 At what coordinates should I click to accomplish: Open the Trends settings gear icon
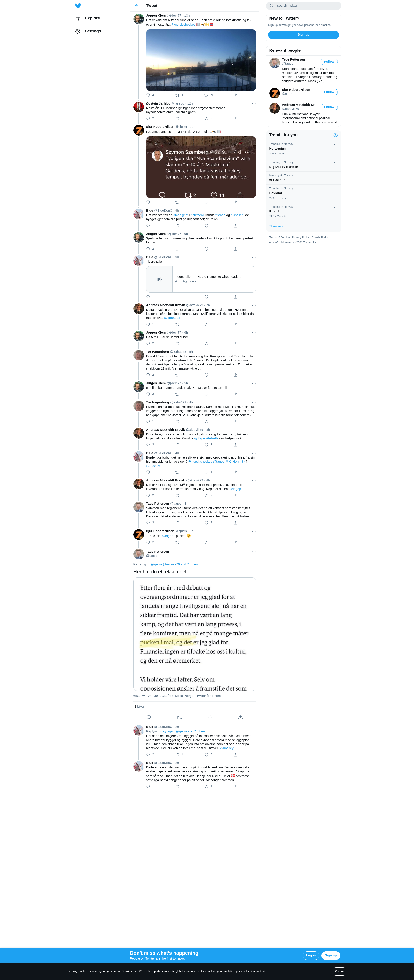click(x=336, y=135)
